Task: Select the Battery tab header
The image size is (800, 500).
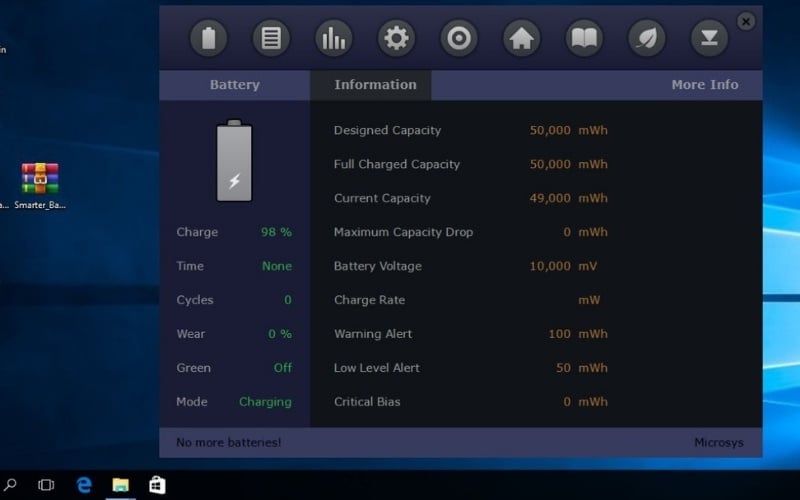Action: pos(235,85)
